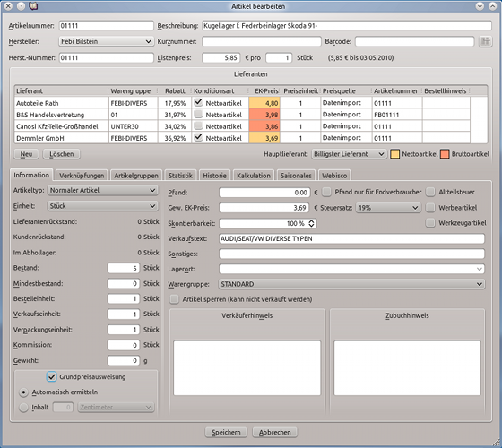Image resolution: width=502 pixels, height=448 pixels.
Task: Click the Speichern button
Action: tap(226, 432)
